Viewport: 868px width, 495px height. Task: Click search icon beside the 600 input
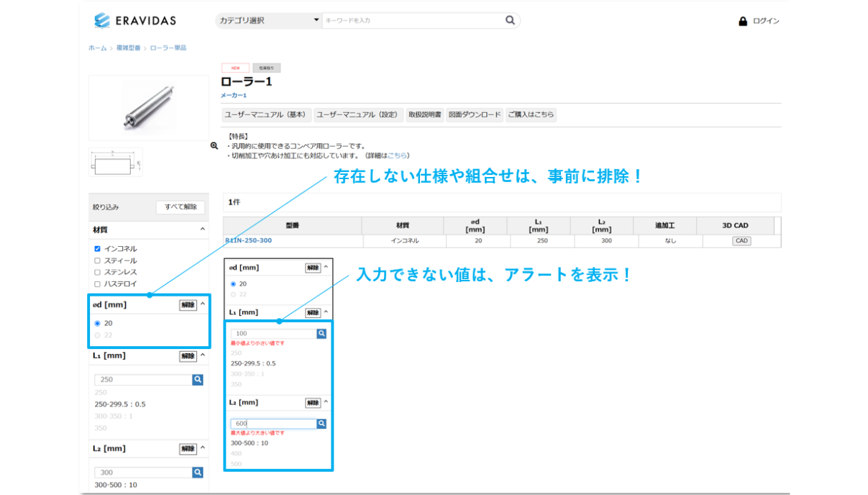[321, 424]
